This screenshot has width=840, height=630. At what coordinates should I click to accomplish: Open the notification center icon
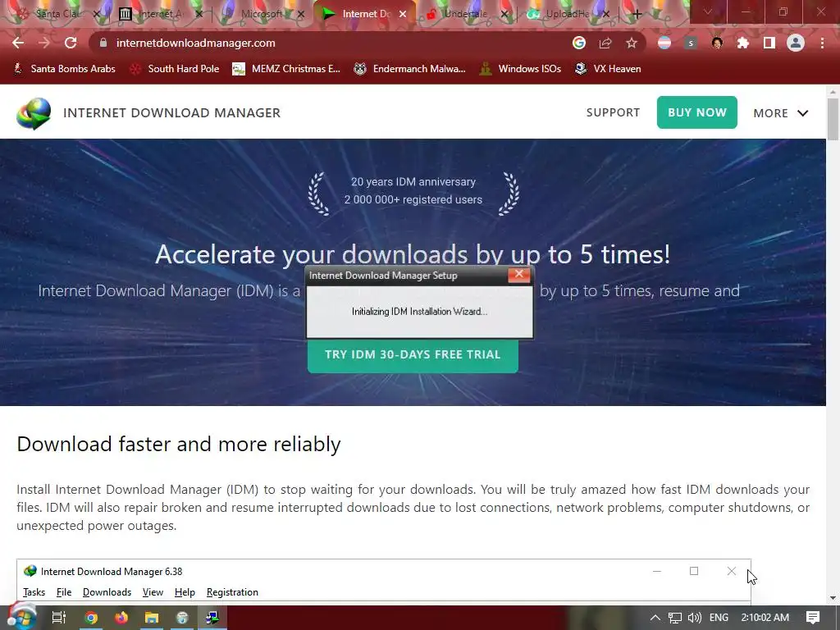[x=813, y=618]
